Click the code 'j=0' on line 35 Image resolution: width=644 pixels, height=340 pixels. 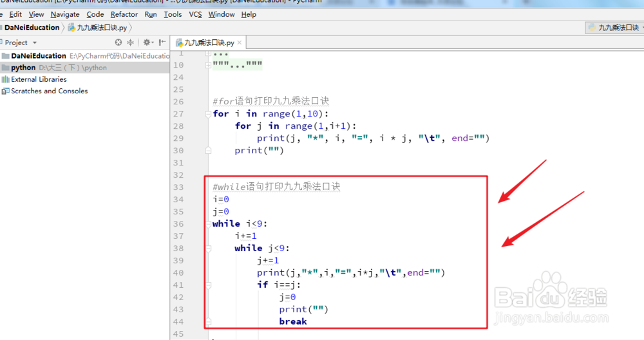[221, 212]
